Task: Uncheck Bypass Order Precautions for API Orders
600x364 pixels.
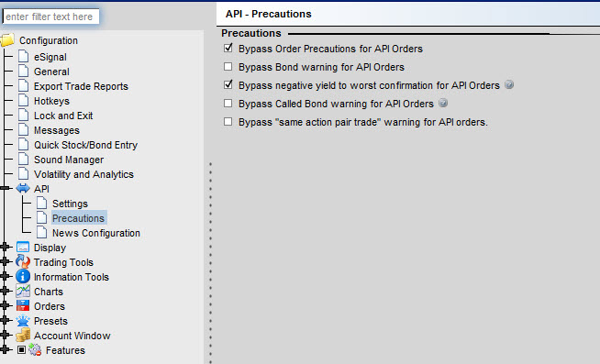Action: (228, 49)
